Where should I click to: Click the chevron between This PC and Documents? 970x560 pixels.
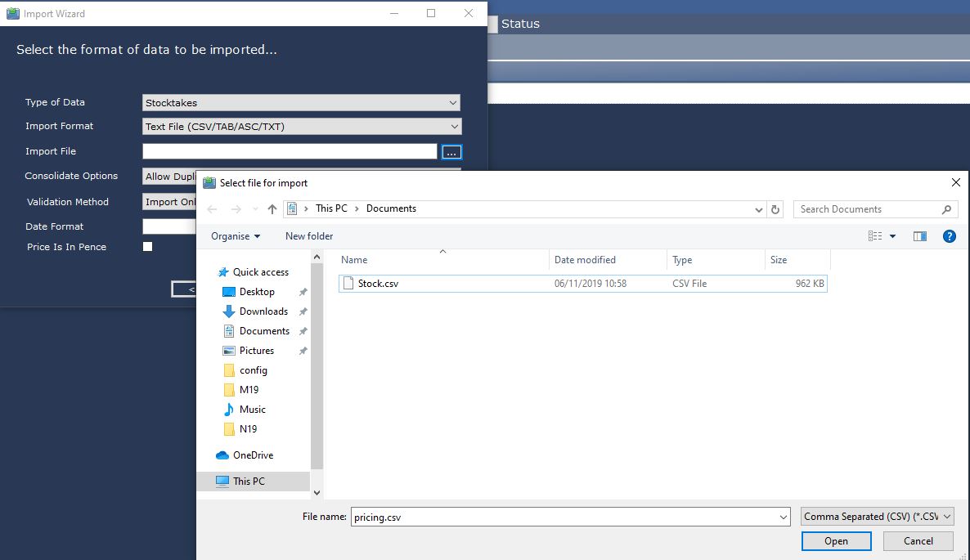(357, 209)
